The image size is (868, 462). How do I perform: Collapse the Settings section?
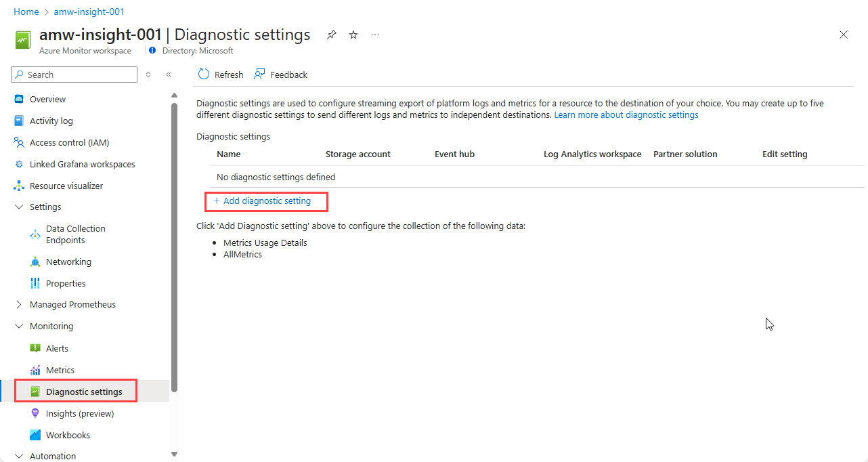(x=19, y=207)
